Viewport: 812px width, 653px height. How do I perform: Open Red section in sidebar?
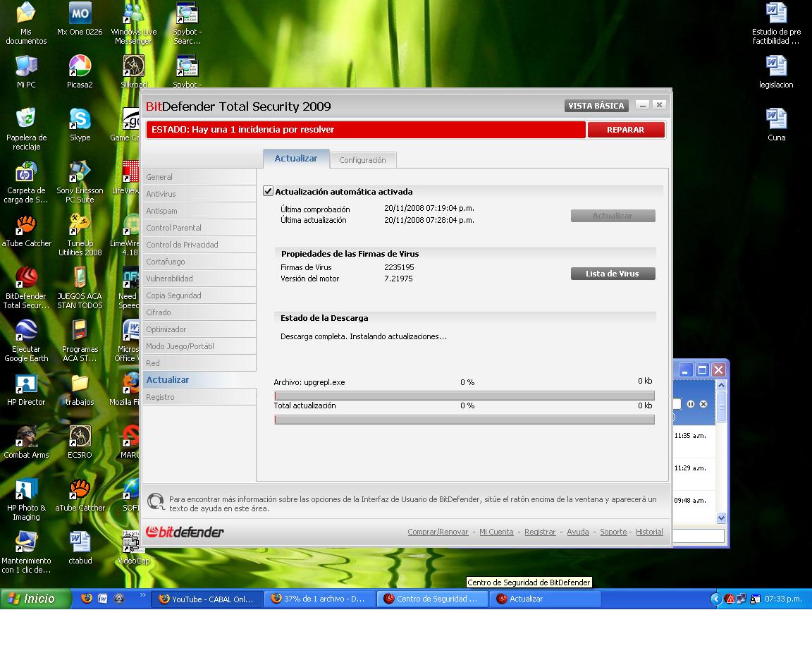(x=199, y=363)
